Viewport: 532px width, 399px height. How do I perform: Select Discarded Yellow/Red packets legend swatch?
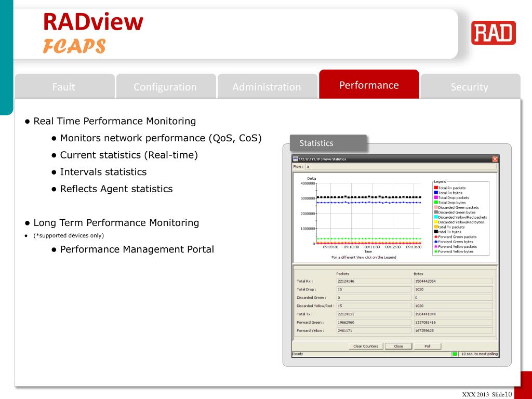(436, 217)
